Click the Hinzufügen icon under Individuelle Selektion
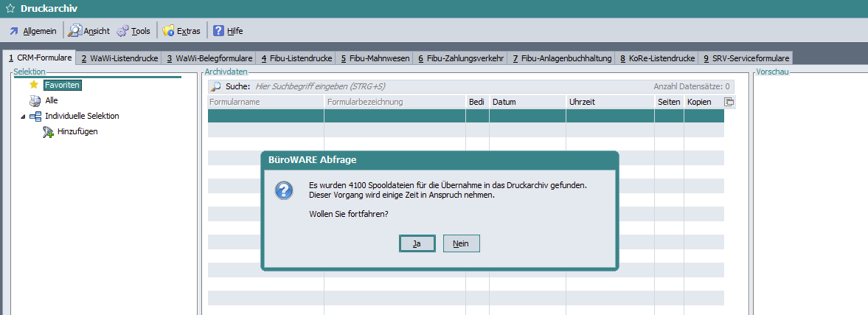This screenshot has height=315, width=868. pos(49,132)
